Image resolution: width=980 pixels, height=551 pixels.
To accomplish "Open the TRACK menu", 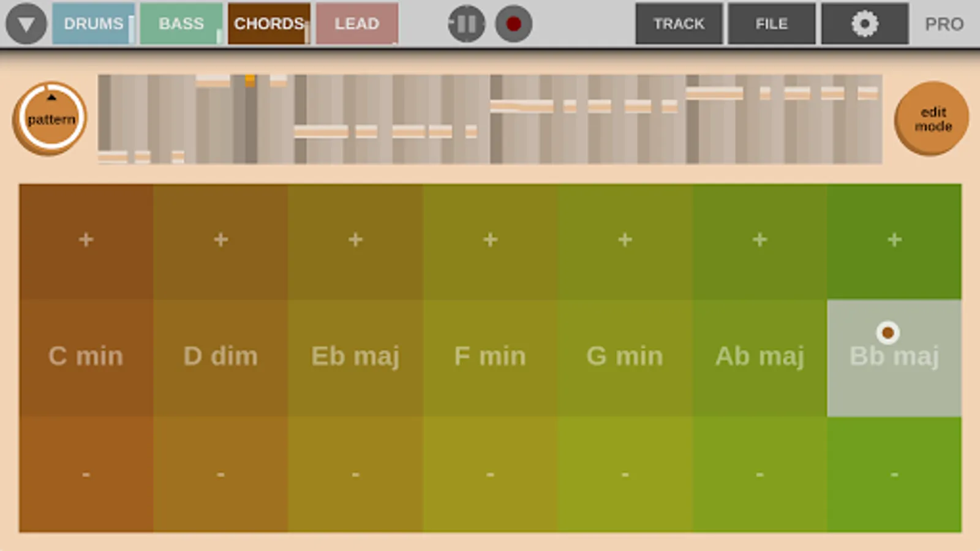I will 679,24.
